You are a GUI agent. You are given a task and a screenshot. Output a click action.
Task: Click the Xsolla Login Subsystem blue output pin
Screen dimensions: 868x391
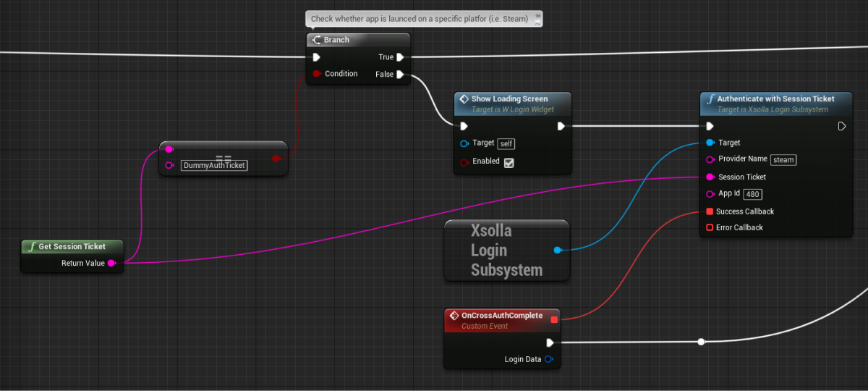click(557, 250)
